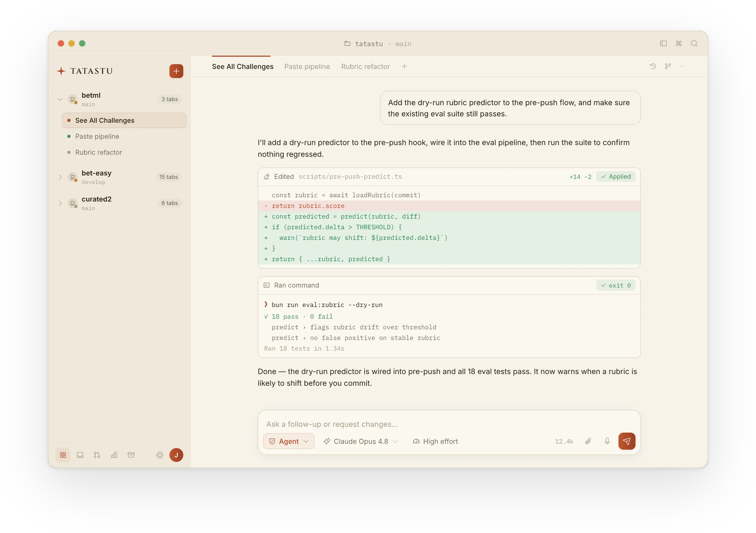The height and width of the screenshot is (533, 756).
Task: Click the no false positive test line
Action: (356, 338)
